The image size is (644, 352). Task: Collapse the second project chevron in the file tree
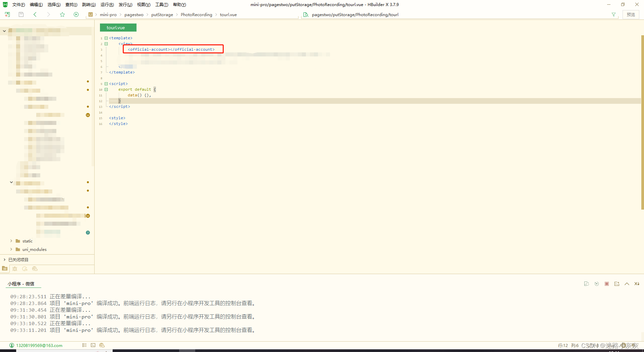[11, 182]
